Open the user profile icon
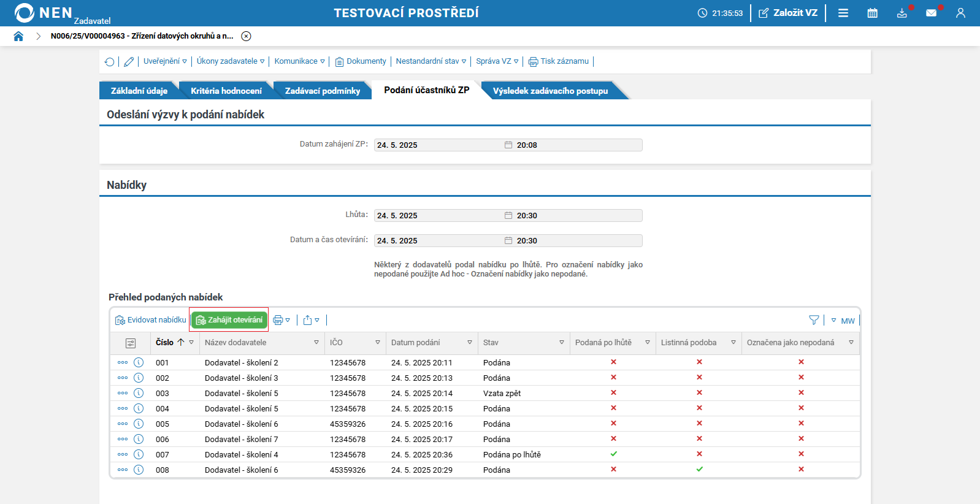The image size is (980, 504). [x=960, y=13]
